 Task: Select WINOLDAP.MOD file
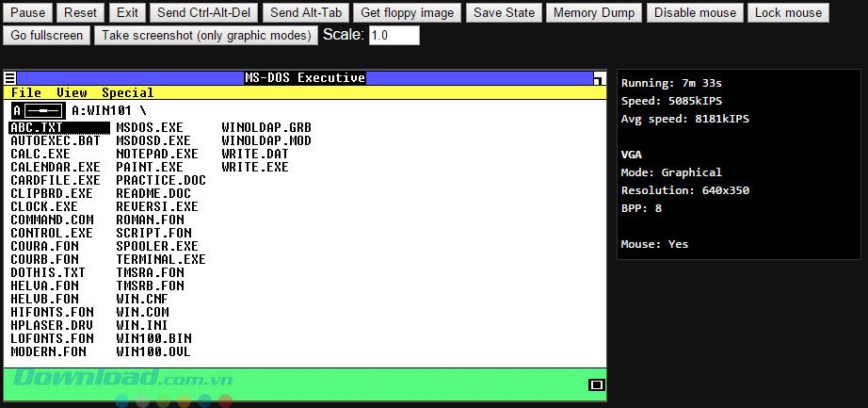[x=266, y=140]
